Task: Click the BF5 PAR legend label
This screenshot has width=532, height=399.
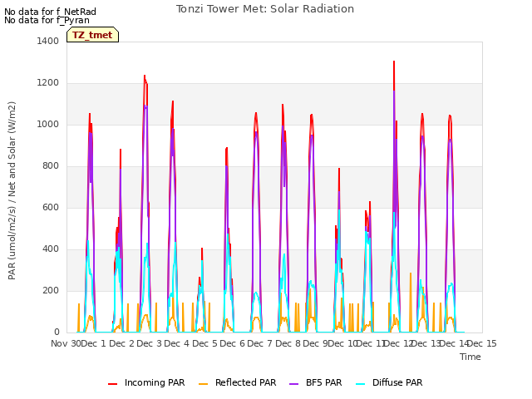Action: pos(323,382)
